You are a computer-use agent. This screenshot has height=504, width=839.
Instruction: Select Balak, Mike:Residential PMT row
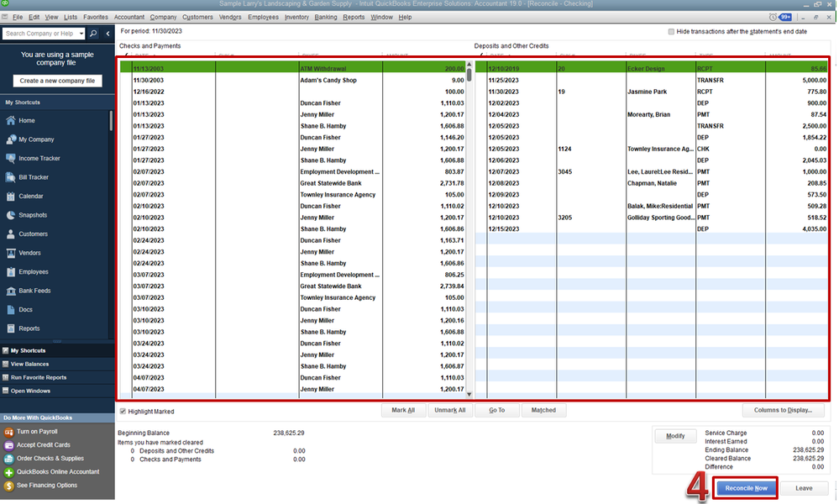pyautogui.click(x=651, y=206)
